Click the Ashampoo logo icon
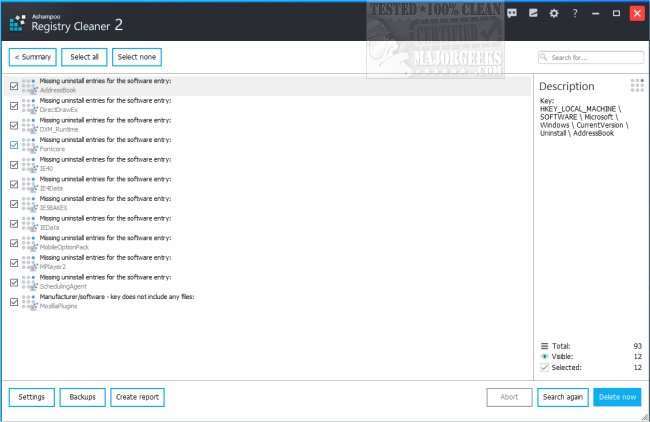 pyautogui.click(x=17, y=23)
